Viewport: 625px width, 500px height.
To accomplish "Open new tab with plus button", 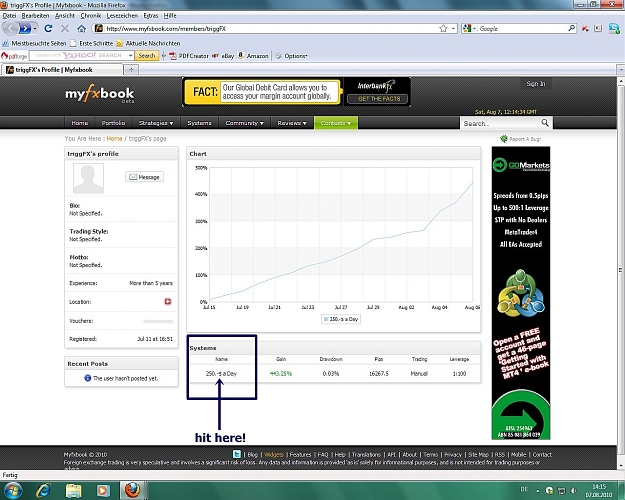I will click(x=131, y=70).
